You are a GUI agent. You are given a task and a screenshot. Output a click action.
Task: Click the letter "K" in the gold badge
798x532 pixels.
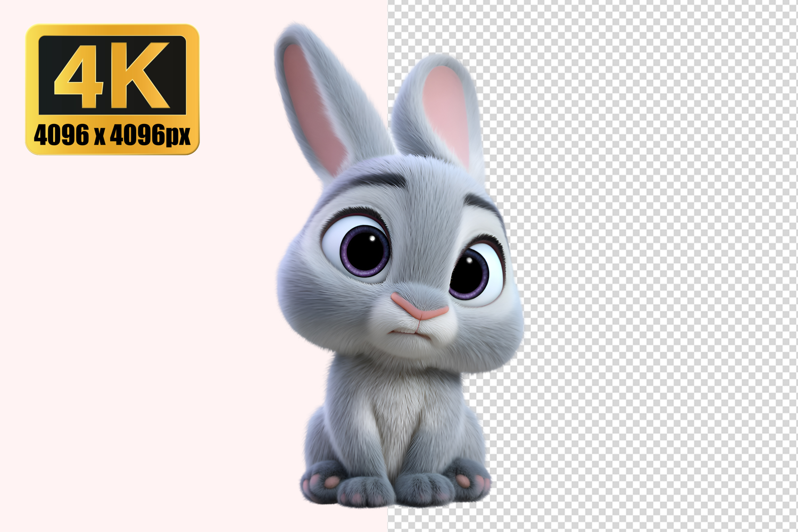pos(143,76)
